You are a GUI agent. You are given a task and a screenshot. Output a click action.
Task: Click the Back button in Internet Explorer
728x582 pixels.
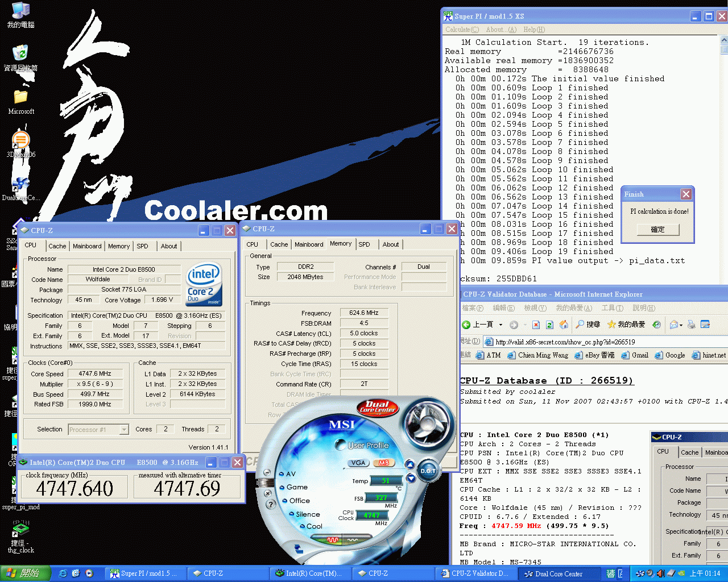(478, 325)
